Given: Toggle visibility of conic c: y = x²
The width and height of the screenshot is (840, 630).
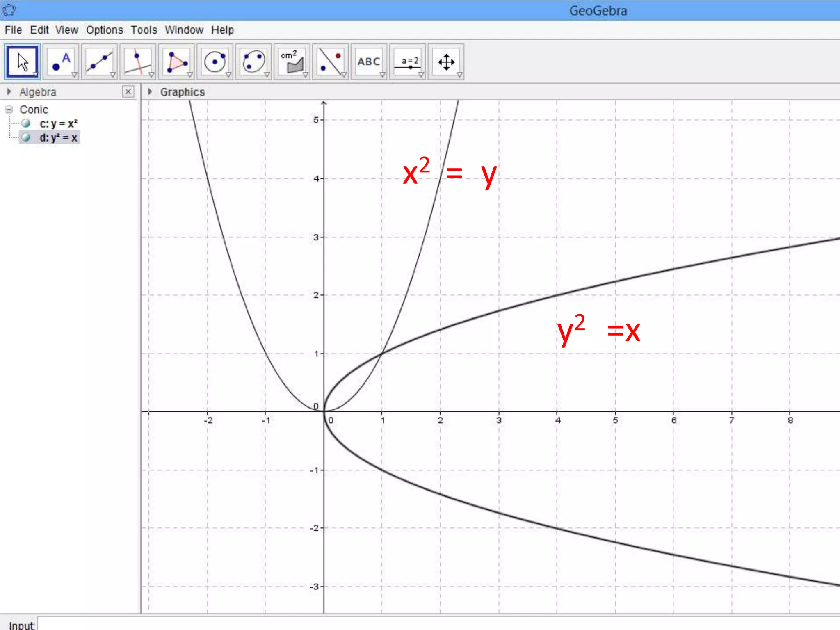Looking at the screenshot, I should (26, 123).
